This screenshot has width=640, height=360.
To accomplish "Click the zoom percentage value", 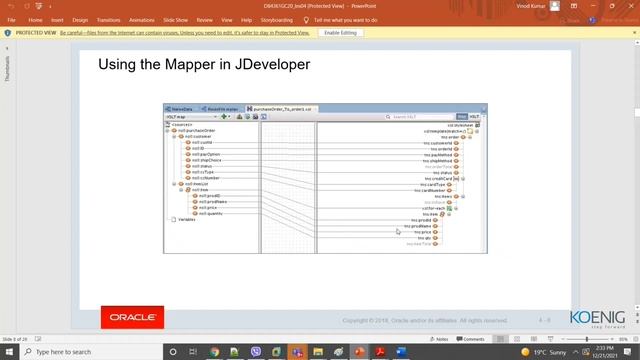I will pyautogui.click(x=623, y=339).
